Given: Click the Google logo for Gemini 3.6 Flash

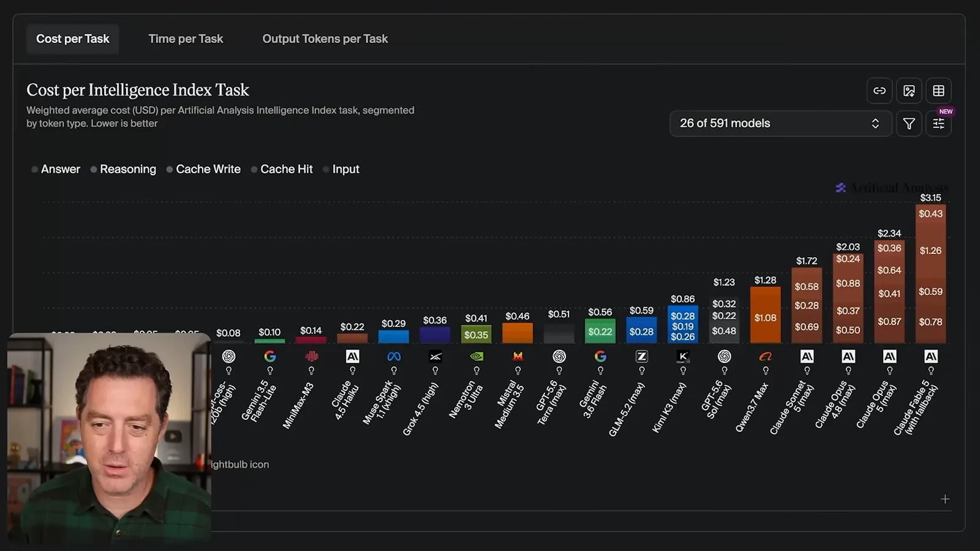Looking at the screenshot, I should click(x=600, y=356).
